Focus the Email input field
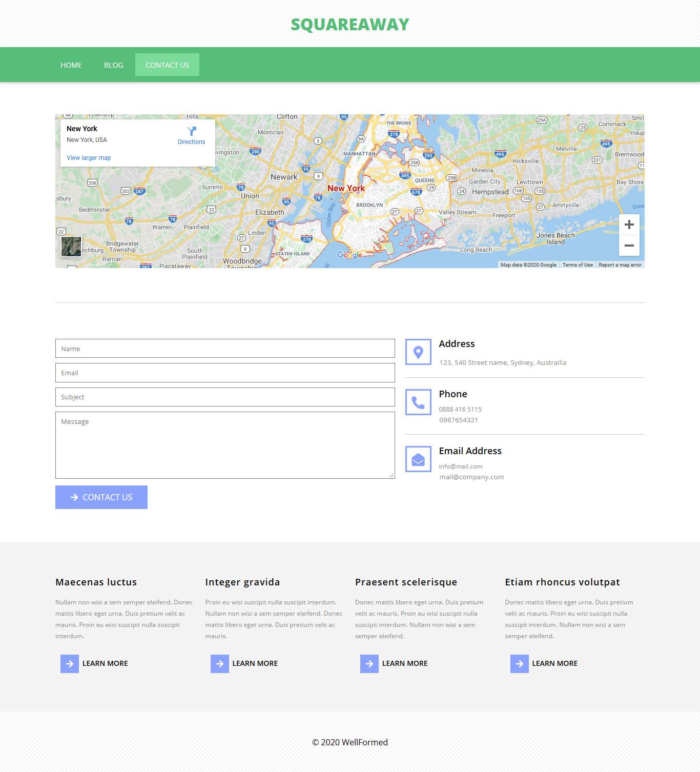700x772 pixels. pyautogui.click(x=225, y=373)
